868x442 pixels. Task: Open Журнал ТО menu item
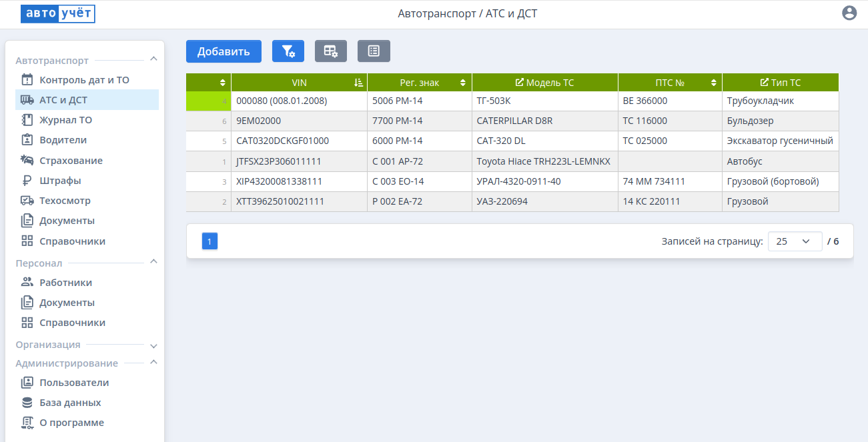click(x=87, y=120)
